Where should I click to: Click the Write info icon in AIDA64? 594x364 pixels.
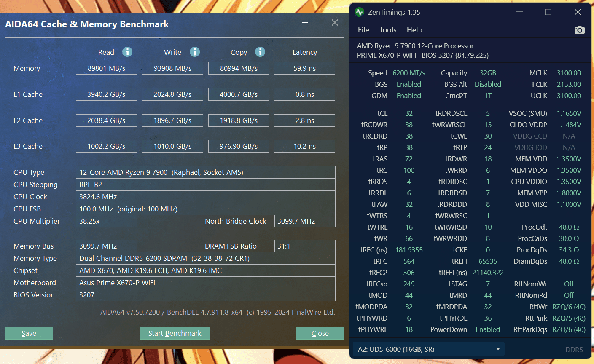(x=195, y=52)
